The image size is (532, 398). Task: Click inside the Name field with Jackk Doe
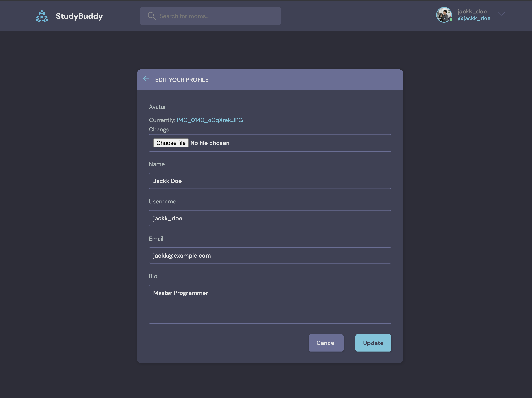click(x=270, y=181)
